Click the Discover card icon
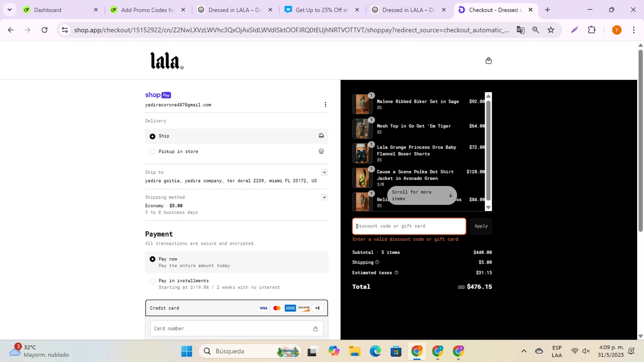644x362 pixels. [x=304, y=308]
